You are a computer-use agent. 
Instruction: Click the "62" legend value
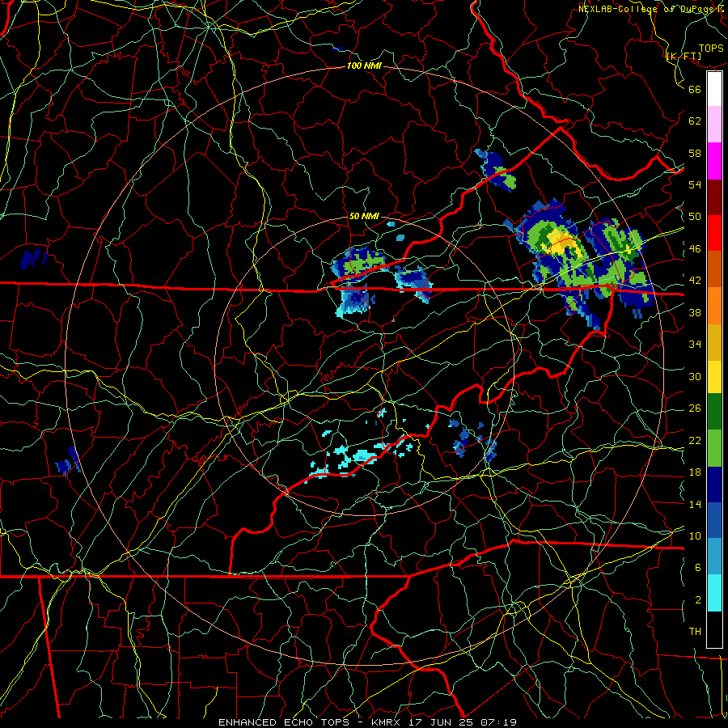[x=695, y=121]
